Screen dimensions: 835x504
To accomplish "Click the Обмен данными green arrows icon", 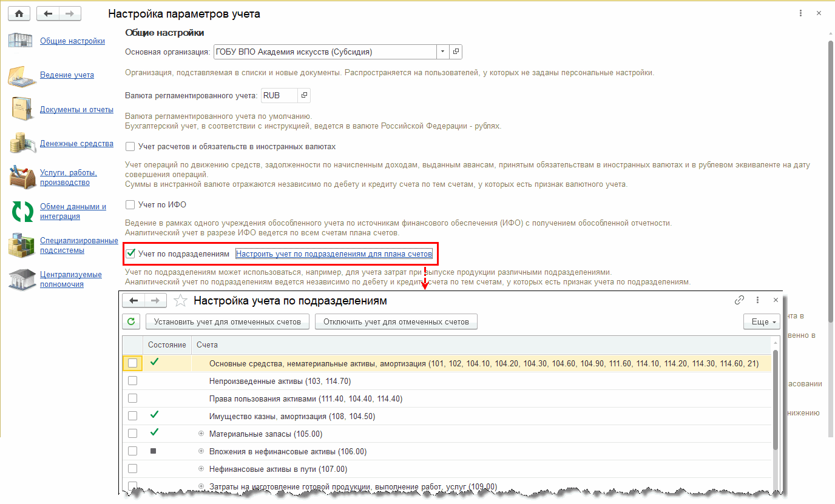I will click(x=22, y=212).
